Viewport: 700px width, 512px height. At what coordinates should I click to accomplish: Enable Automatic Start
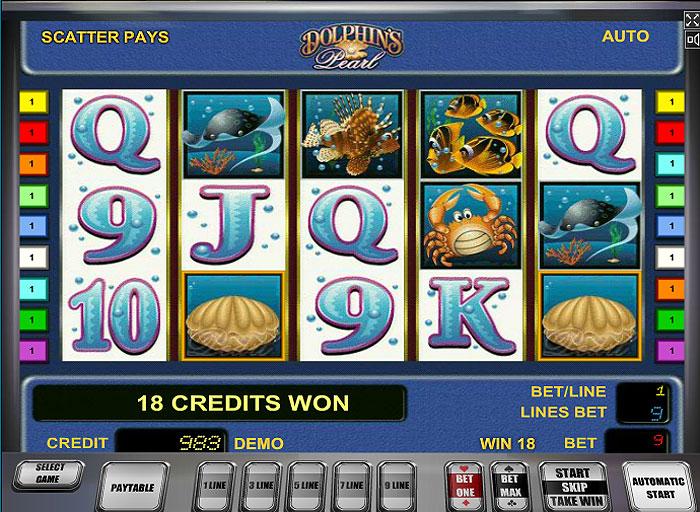[658, 487]
